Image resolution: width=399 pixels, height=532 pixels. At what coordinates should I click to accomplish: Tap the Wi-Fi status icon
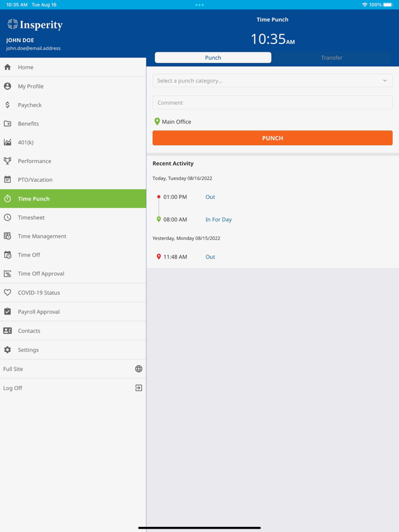365,5
